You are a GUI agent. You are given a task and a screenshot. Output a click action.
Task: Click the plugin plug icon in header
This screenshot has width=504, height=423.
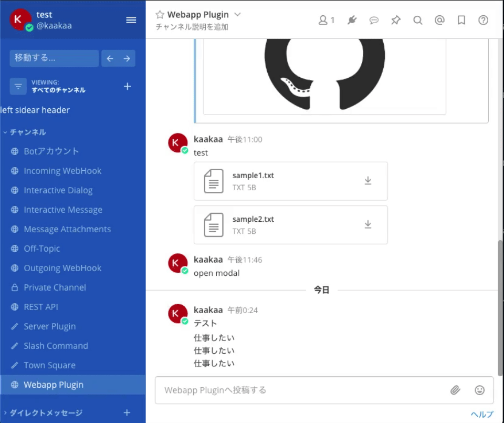coord(352,20)
